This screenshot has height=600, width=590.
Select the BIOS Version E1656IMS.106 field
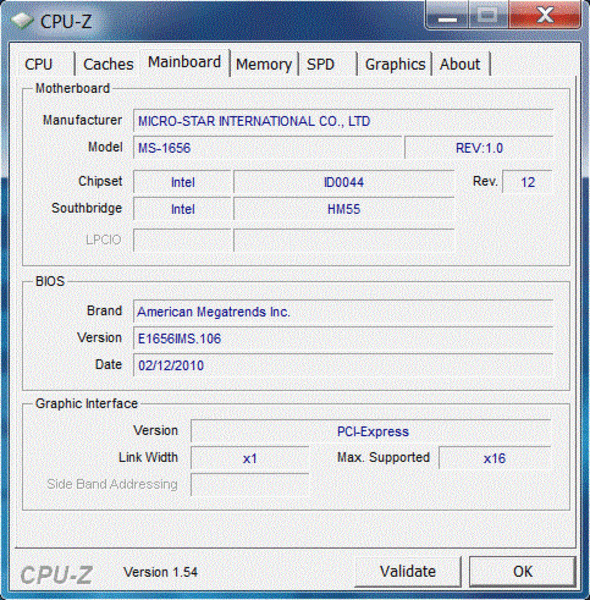(x=343, y=338)
